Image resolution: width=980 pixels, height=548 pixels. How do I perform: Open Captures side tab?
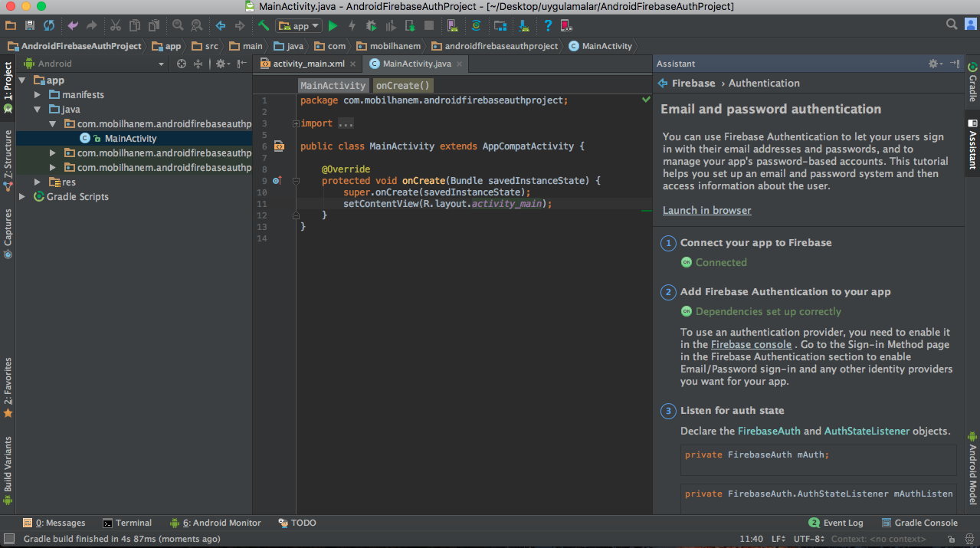pos(8,233)
